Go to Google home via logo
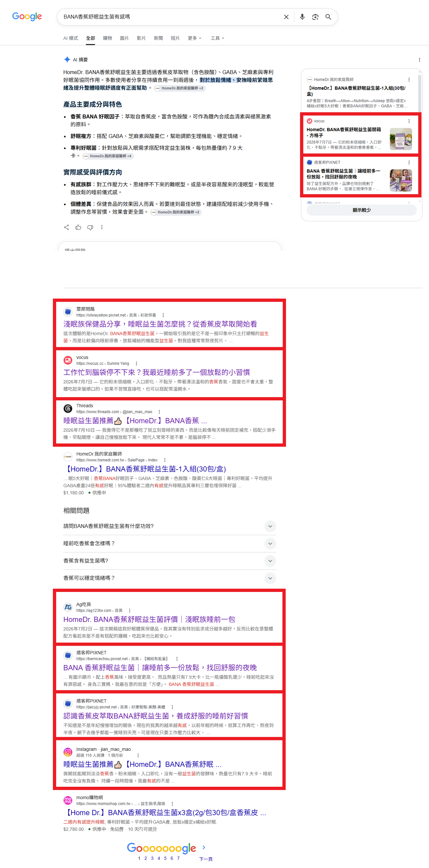 click(27, 17)
